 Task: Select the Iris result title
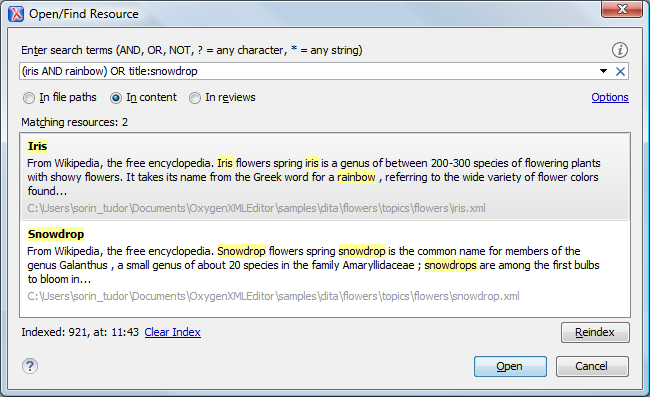point(37,146)
